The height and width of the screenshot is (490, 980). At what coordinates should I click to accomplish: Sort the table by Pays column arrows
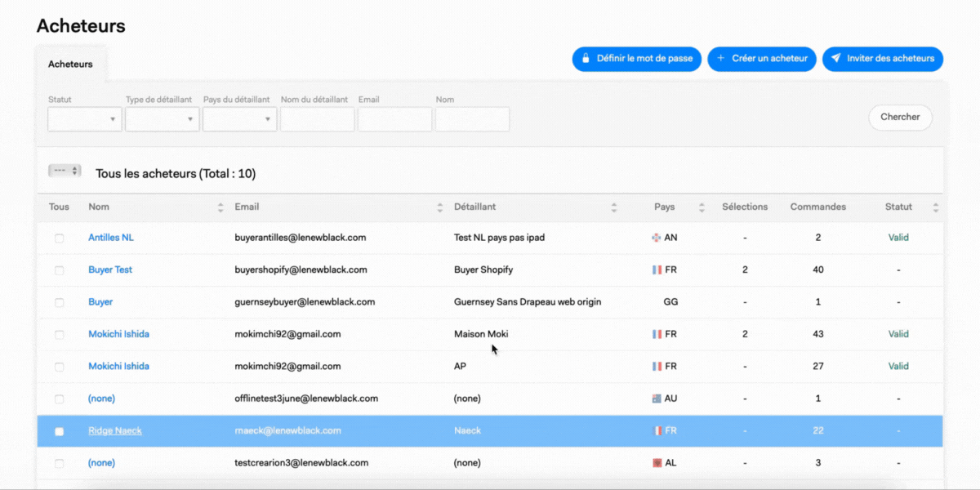(x=702, y=207)
